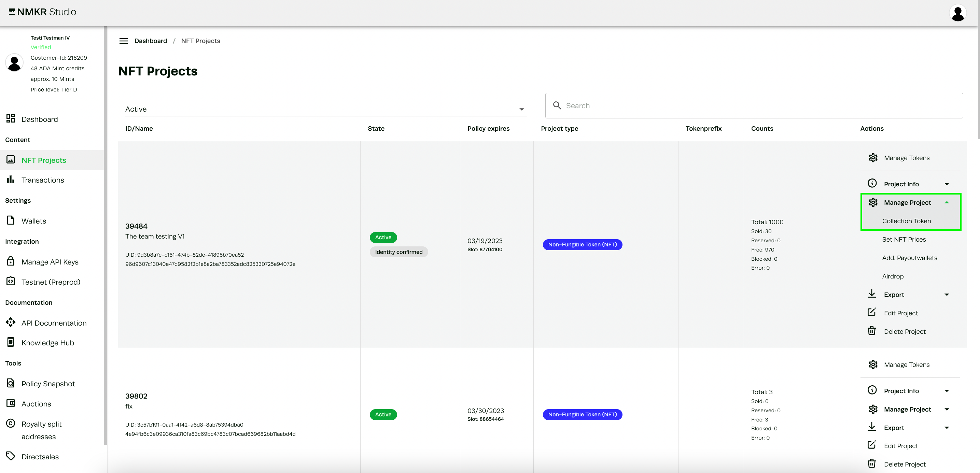Open Transactions in the sidebar
This screenshot has height=473, width=980.
pos(43,180)
